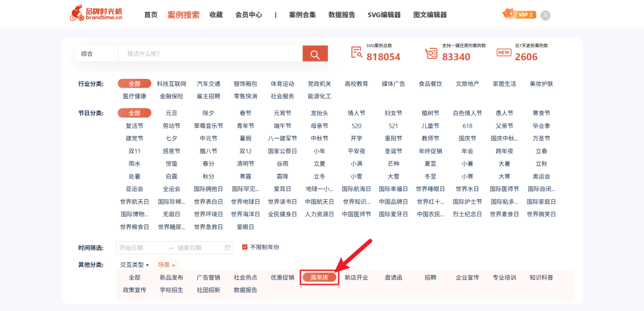Viewport: 644px width, 311px height.
Task: Select the 新品发布 scene filter
Action: pyautogui.click(x=171, y=277)
